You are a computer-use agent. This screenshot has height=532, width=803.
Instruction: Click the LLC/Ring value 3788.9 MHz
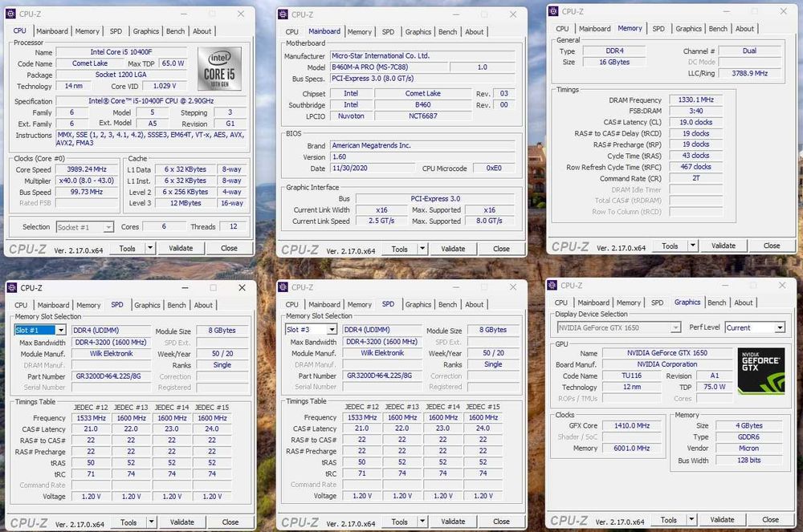click(x=750, y=73)
